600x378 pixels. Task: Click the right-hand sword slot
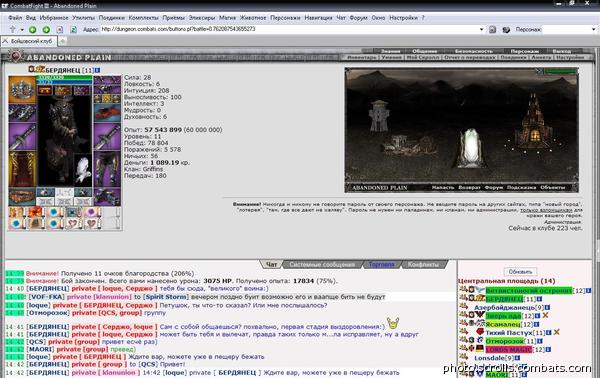tap(107, 137)
